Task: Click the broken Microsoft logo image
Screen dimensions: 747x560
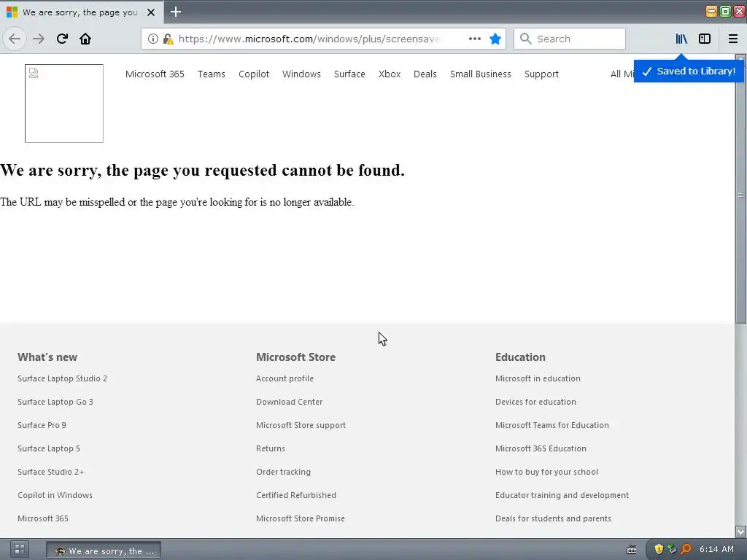Action: point(64,104)
